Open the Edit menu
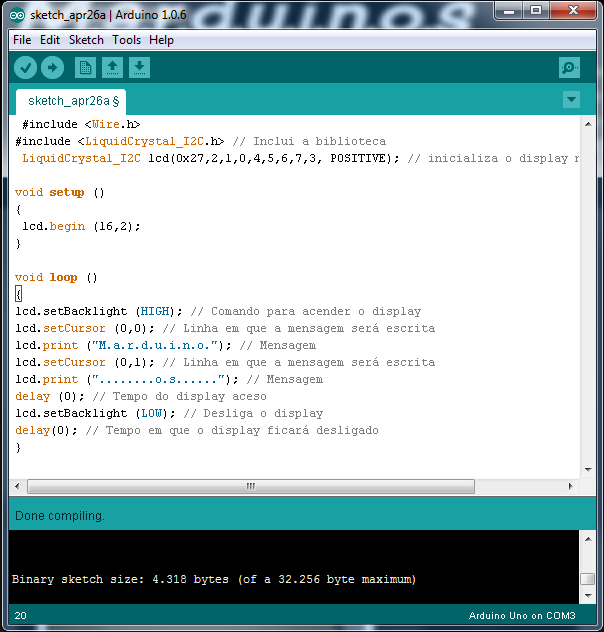Image resolution: width=604 pixels, height=632 pixels. coord(50,40)
